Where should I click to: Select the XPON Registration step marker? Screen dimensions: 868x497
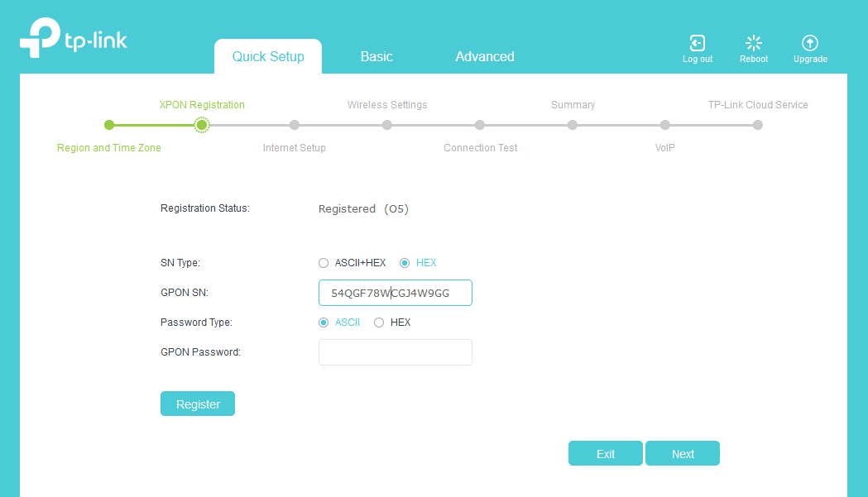coord(202,125)
